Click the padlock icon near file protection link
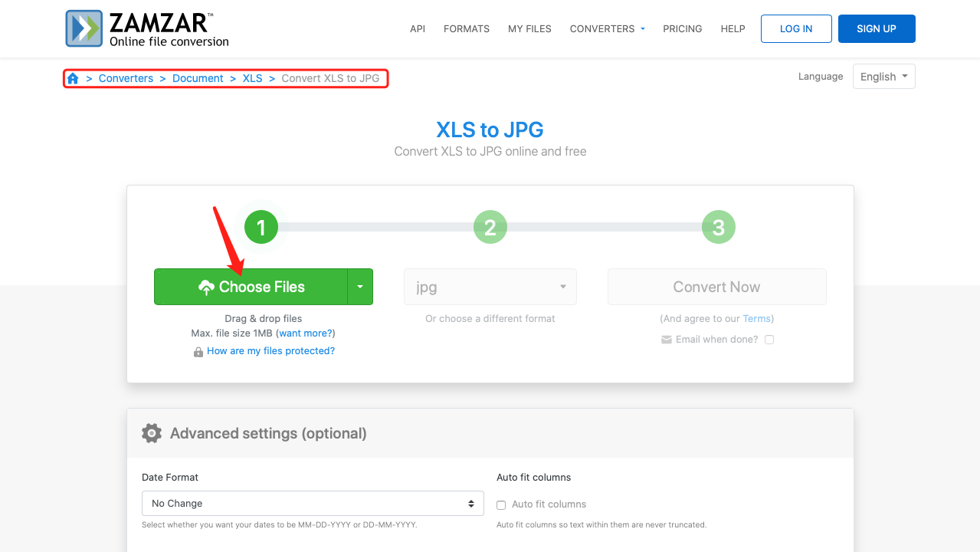Image resolution: width=980 pixels, height=552 pixels. point(198,350)
